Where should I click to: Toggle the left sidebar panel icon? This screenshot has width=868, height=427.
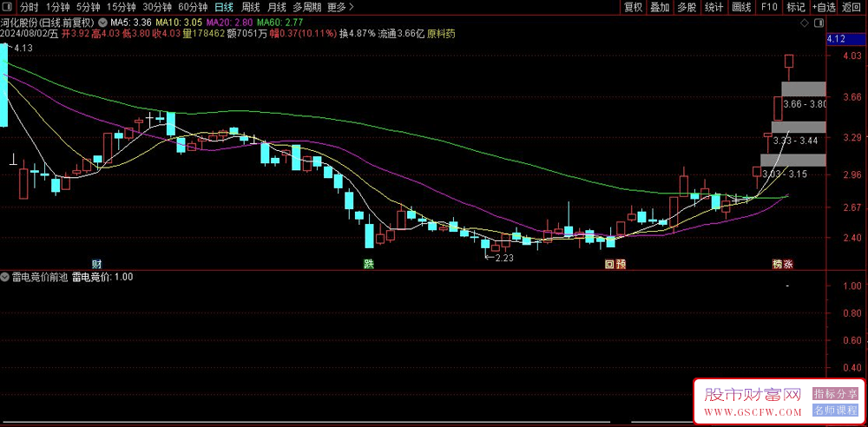click(8, 7)
